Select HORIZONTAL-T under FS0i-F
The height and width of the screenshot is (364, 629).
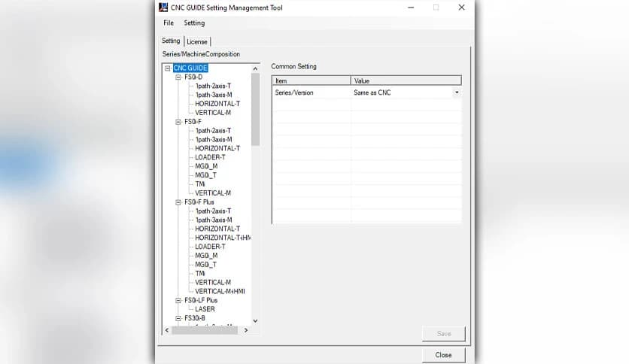[x=217, y=148]
